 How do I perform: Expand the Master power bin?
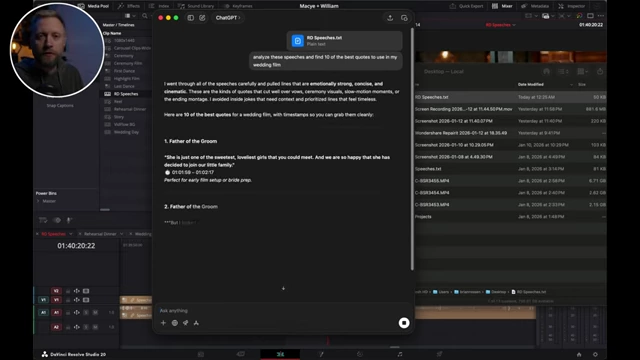[38, 201]
